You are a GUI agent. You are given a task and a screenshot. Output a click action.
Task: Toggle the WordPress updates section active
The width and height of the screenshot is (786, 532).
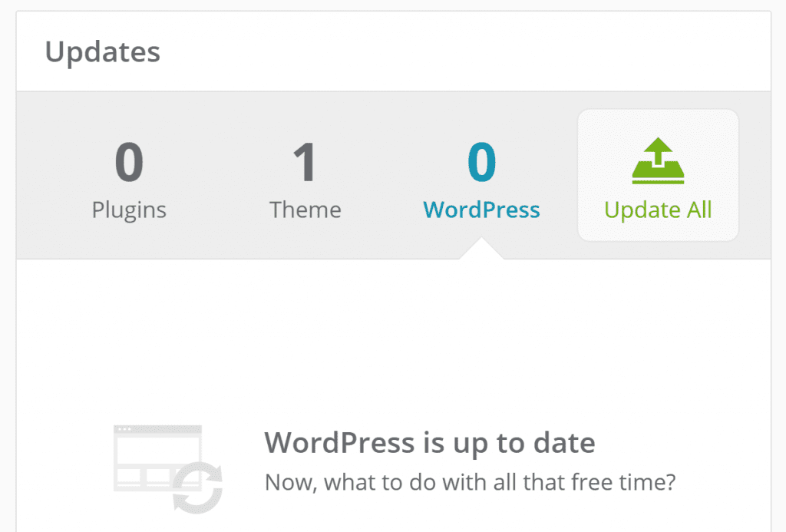click(x=481, y=184)
